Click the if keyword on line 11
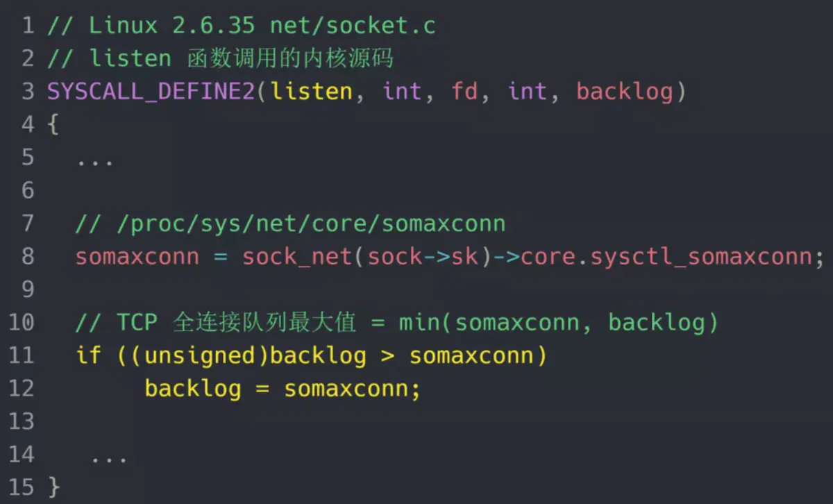 click(x=89, y=355)
